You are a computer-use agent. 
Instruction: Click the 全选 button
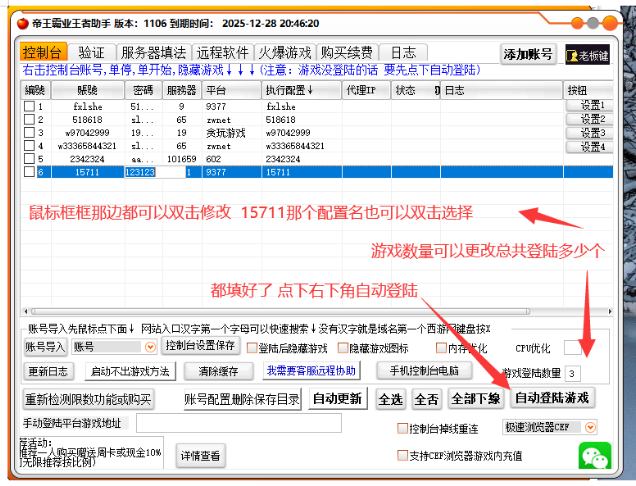point(390,399)
